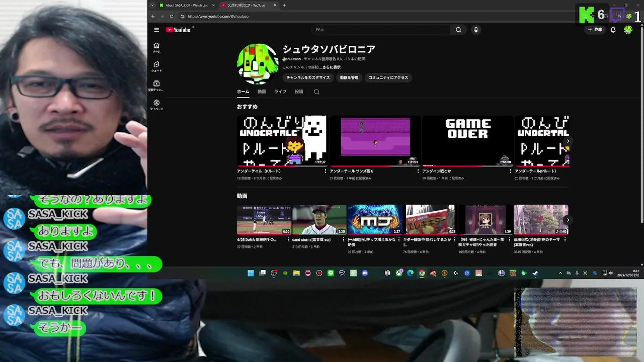Open options for アンダーテイル（Pルート） video
The image size is (644, 362).
click(x=326, y=171)
